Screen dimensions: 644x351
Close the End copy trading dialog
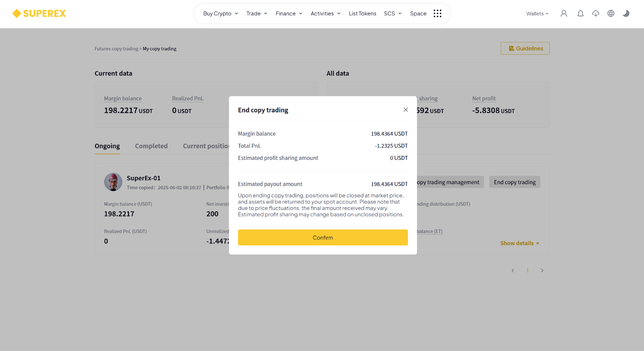pos(406,110)
